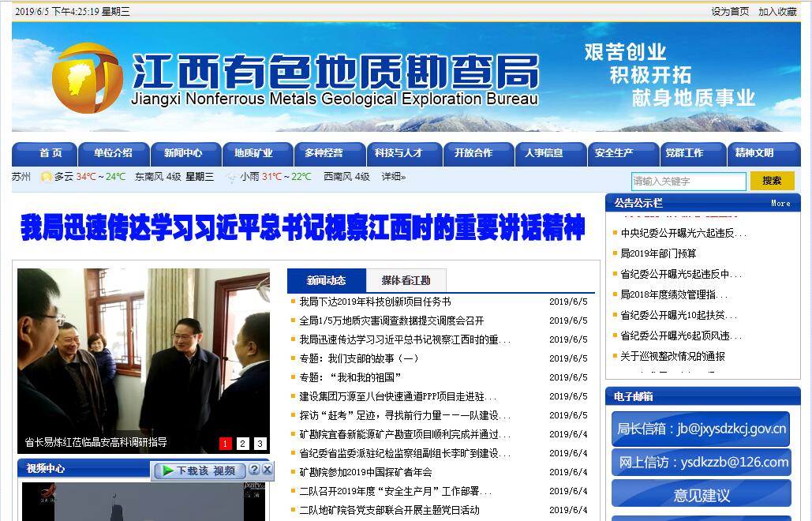
Task: Click the 电子邮箱 section header
Action: click(703, 396)
